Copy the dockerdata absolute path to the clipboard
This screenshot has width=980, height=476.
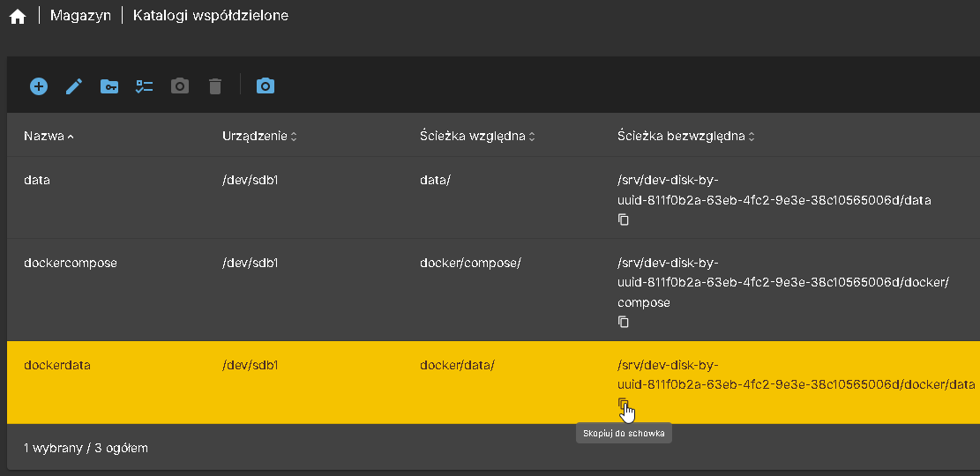(x=624, y=404)
